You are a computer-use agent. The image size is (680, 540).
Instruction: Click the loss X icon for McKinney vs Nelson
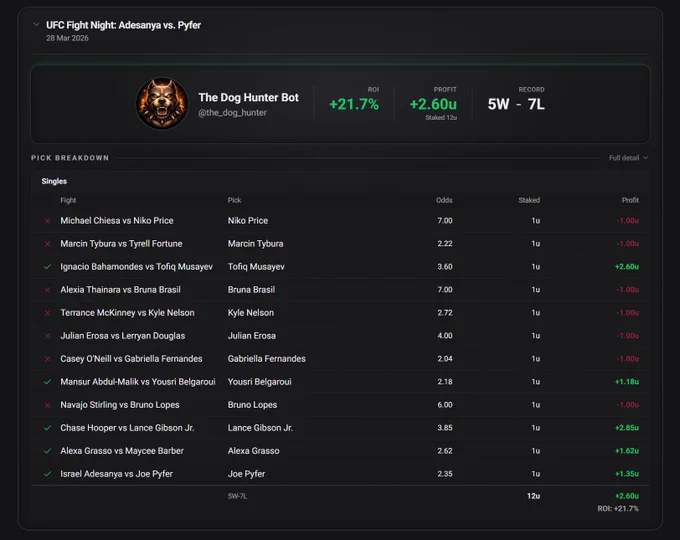tap(48, 313)
